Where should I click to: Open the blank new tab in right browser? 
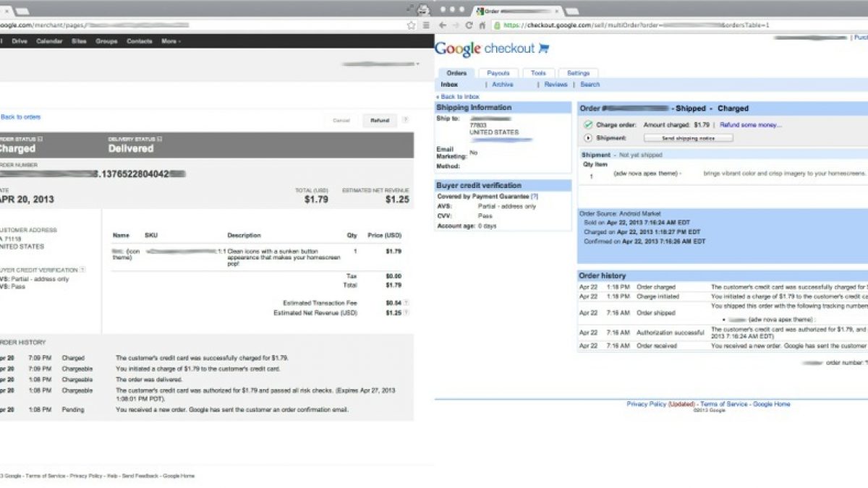(x=572, y=12)
